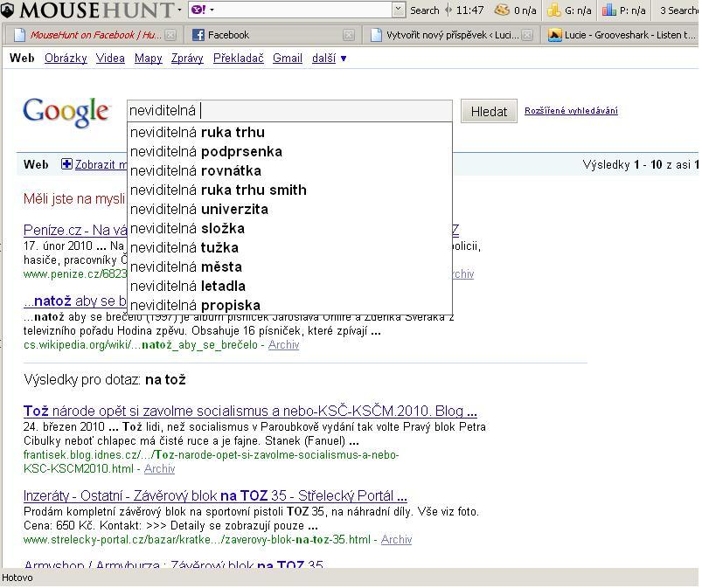Click the cheese icon beside 0 n/a
Screen dimensions: 702x588
pos(502,10)
